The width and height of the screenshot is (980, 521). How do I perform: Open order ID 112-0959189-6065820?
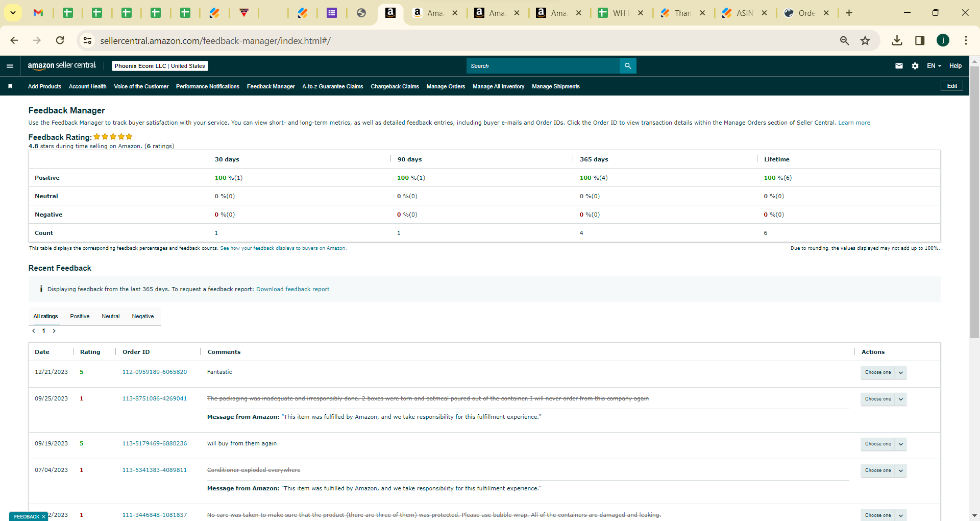(x=155, y=372)
